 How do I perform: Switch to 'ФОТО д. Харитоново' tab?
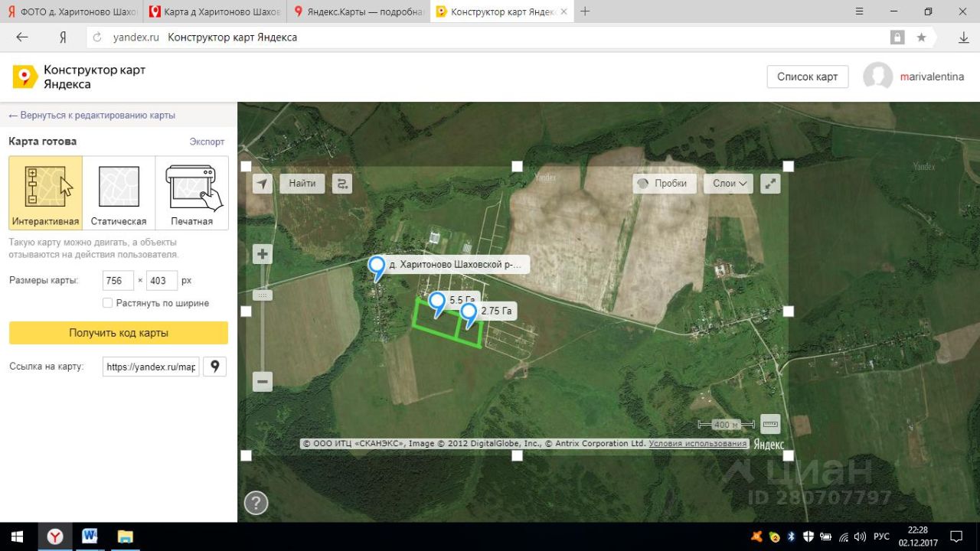click(70, 11)
